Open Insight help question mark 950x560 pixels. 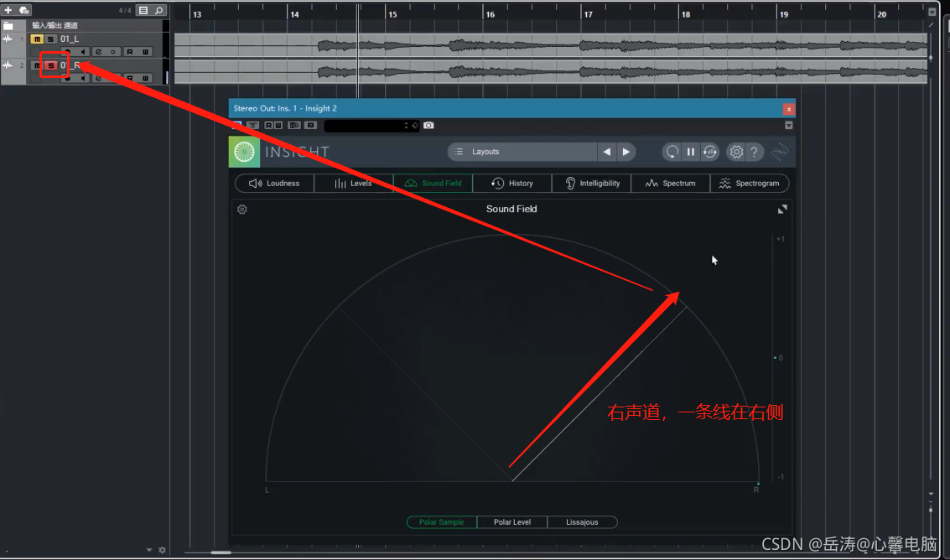point(755,152)
